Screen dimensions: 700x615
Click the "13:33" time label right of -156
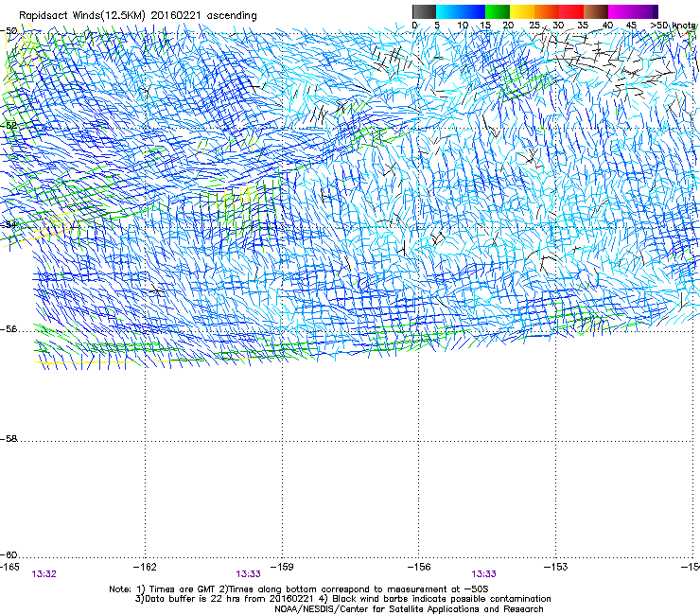click(484, 574)
